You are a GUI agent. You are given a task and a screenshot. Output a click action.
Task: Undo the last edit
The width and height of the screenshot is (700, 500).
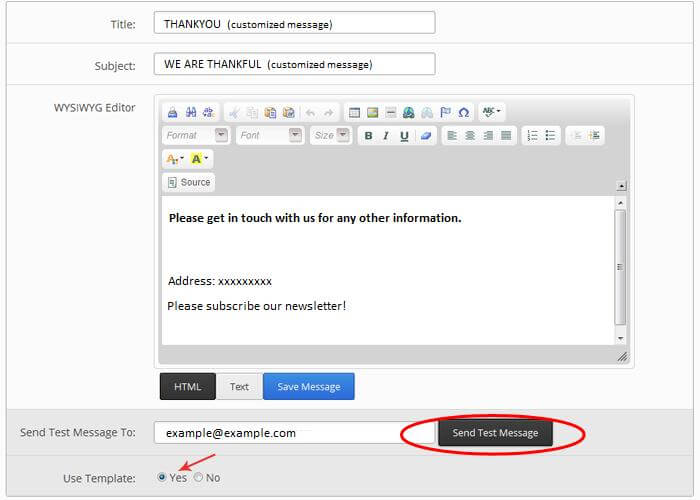(310, 113)
